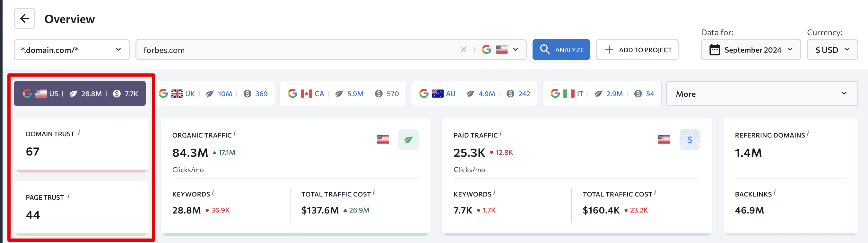Image resolution: width=868 pixels, height=243 pixels.
Task: Click organic traffic value 84.3M
Action: (x=190, y=153)
